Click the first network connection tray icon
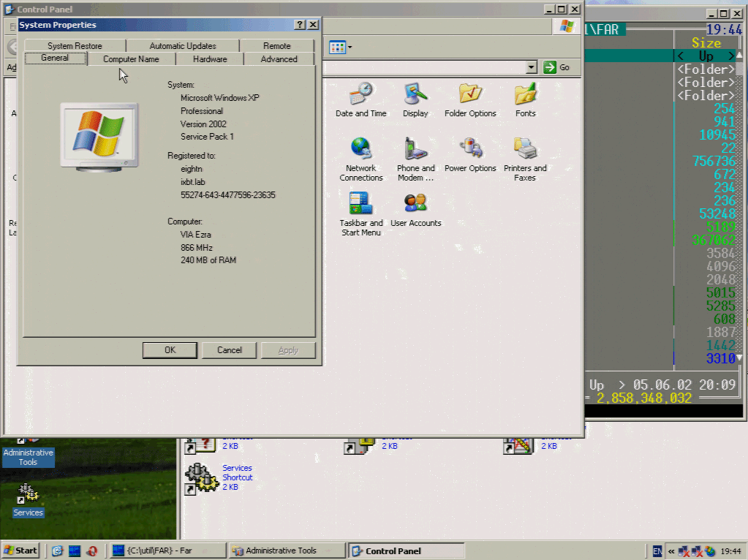748x560 pixels. coord(684,551)
